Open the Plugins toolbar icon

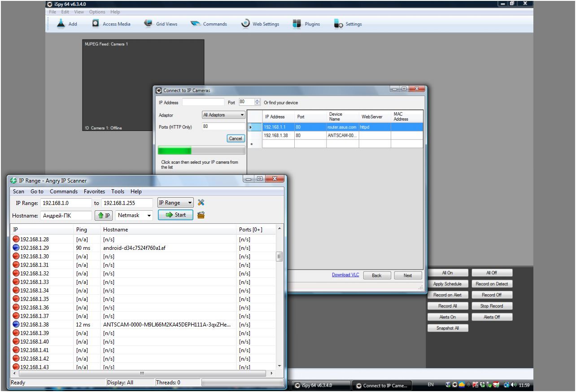click(x=297, y=24)
